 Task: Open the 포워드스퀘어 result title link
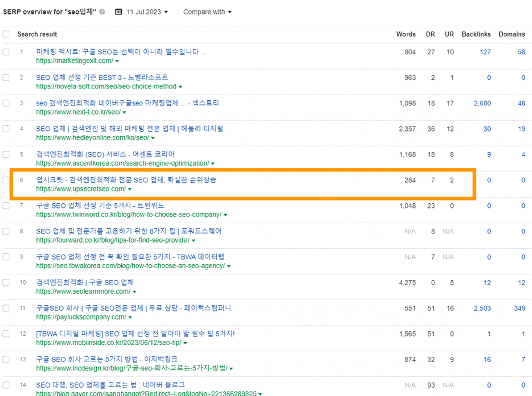pyautogui.click(x=129, y=231)
